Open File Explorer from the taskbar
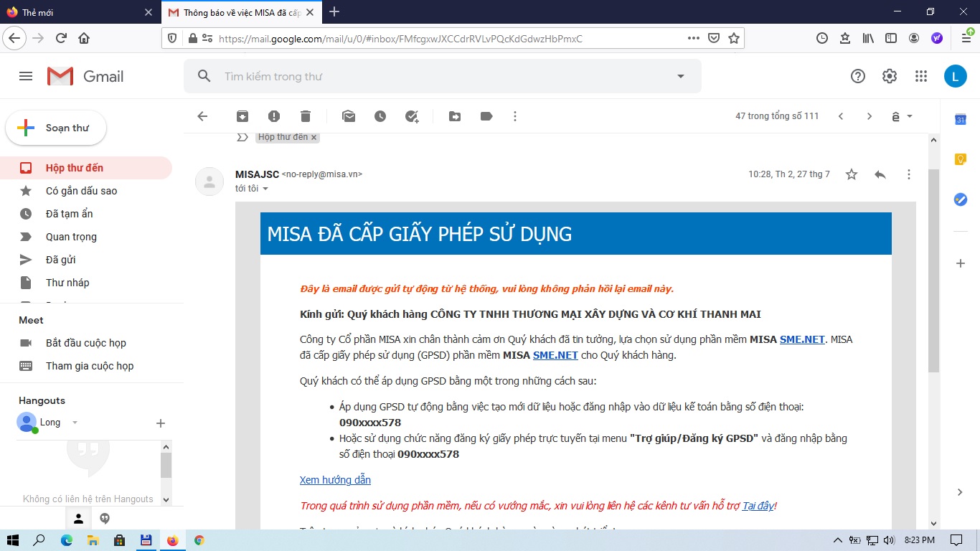 tap(93, 540)
